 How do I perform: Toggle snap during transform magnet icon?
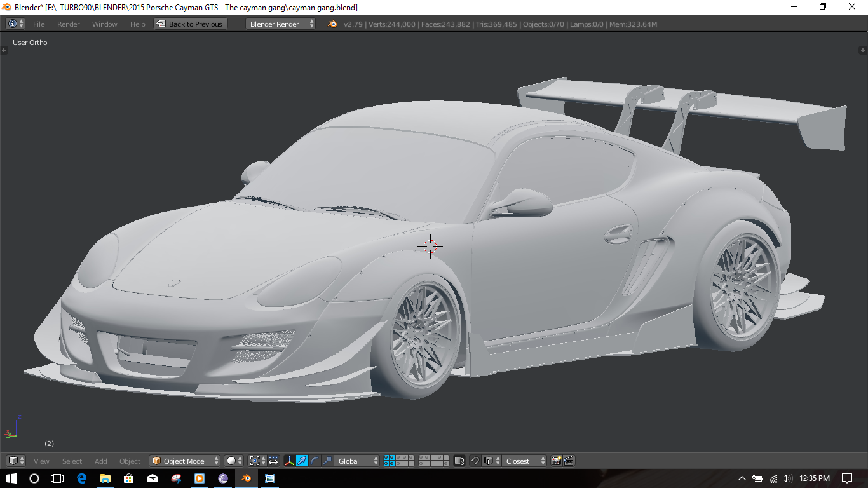475,461
